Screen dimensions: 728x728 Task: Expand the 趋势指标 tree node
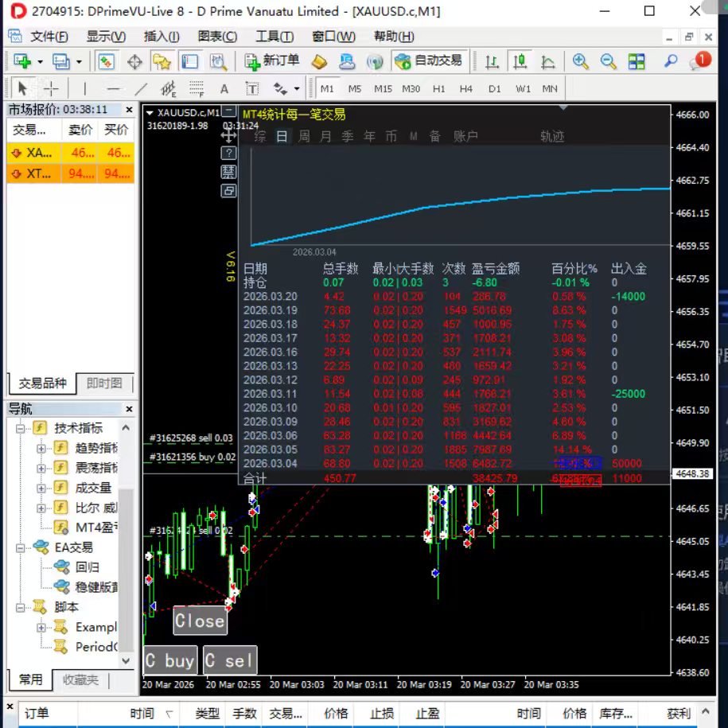coord(41,448)
